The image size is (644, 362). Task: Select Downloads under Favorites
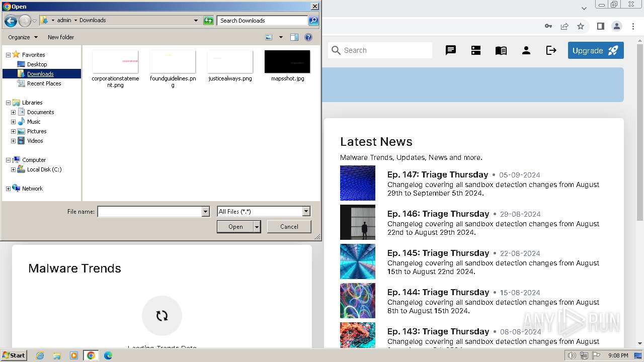pos(40,74)
